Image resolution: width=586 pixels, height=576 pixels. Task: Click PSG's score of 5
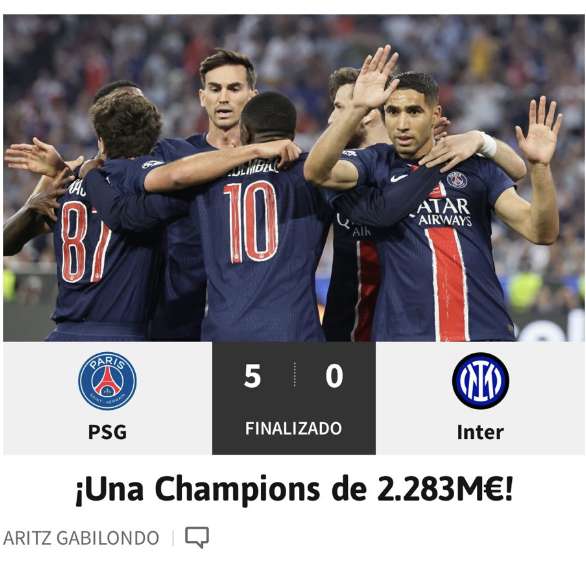252,376
